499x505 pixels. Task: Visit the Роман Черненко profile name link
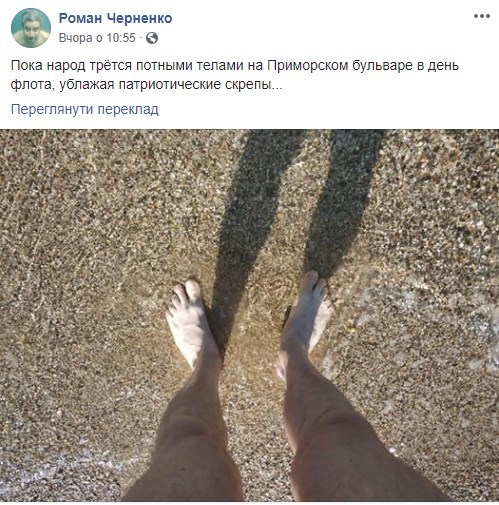115,18
